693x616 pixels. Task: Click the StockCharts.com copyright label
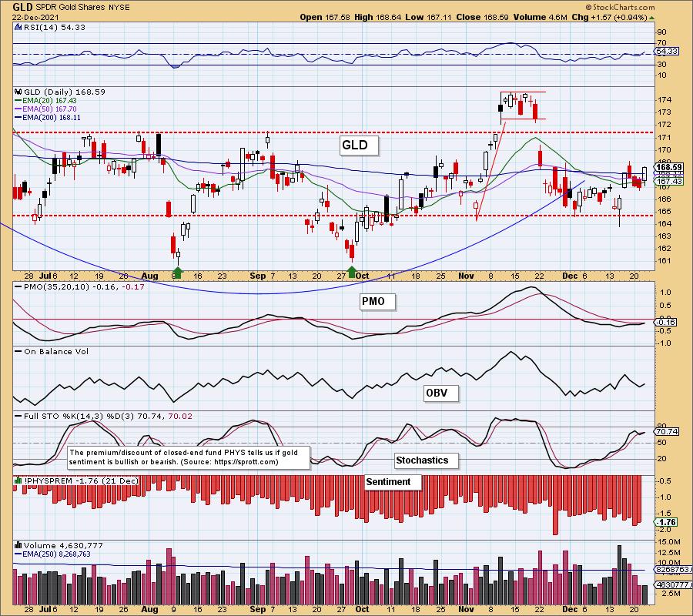pos(620,7)
